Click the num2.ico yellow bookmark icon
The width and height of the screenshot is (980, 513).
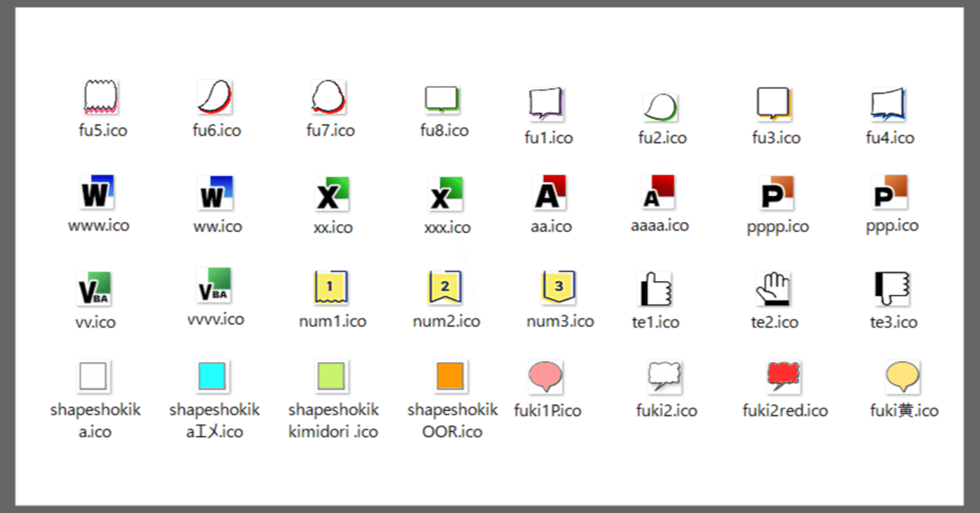[x=446, y=288]
